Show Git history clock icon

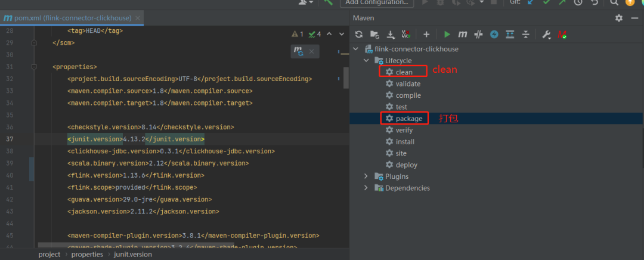578,2
